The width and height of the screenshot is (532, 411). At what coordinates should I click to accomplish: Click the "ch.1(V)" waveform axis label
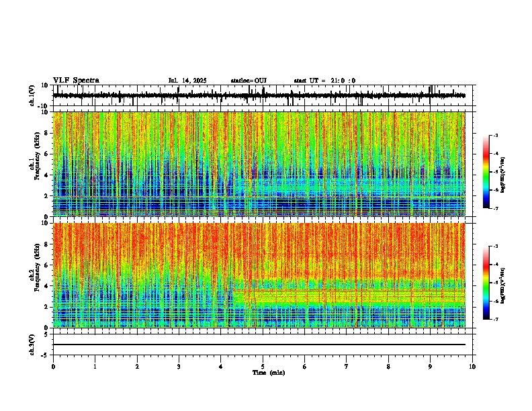point(33,95)
